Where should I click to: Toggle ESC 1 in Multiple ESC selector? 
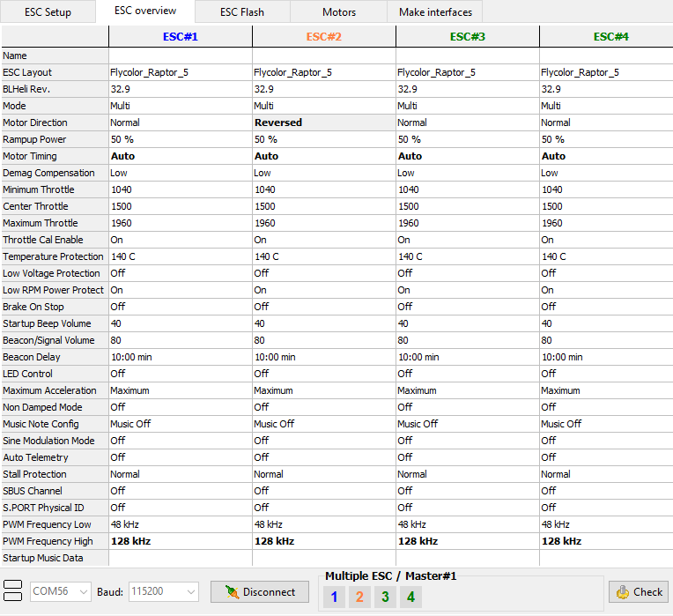335,597
